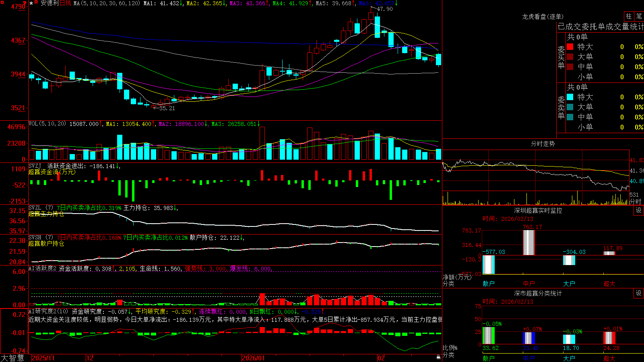The width and height of the screenshot is (644, 362).
Task: Open 设 settings for 深市超赢分类统计
Action: [639, 293]
